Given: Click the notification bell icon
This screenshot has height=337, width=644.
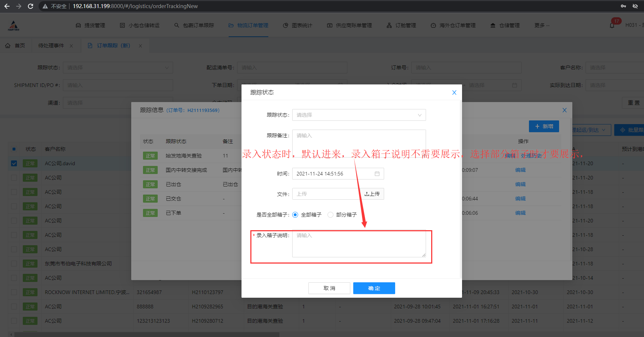Looking at the screenshot, I should [612, 25].
